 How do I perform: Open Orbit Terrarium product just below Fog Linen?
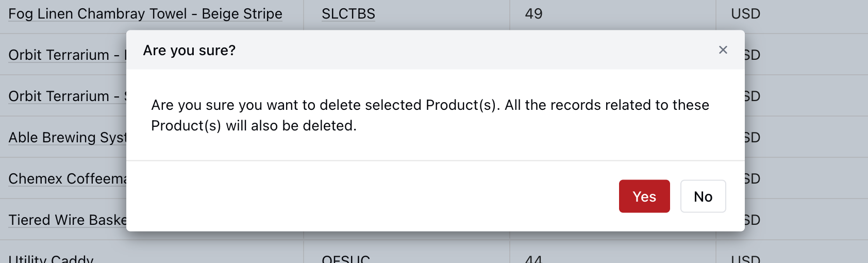[x=67, y=55]
